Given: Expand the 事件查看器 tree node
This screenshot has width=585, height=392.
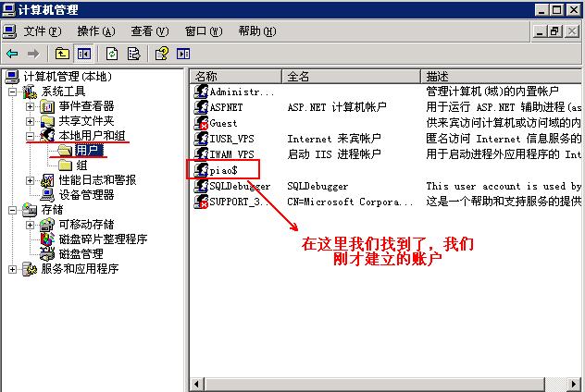Looking at the screenshot, I should (x=30, y=106).
